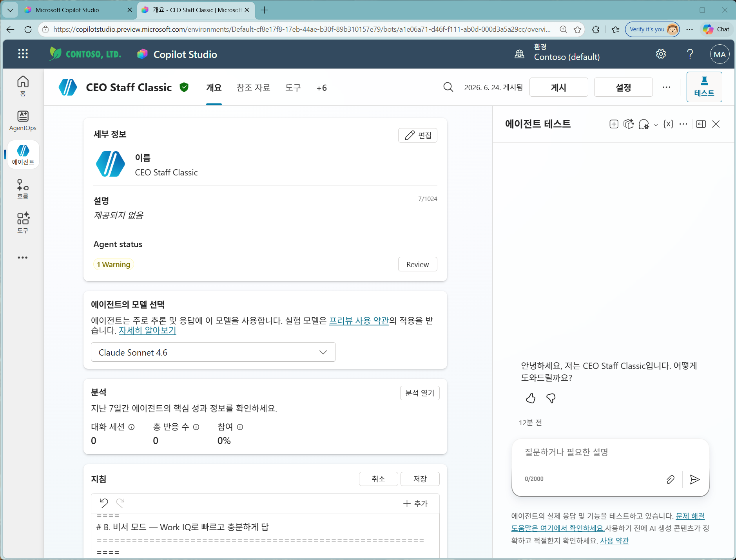Open the browser zoom control
Image resolution: width=736 pixels, height=560 pixels.
(564, 29)
